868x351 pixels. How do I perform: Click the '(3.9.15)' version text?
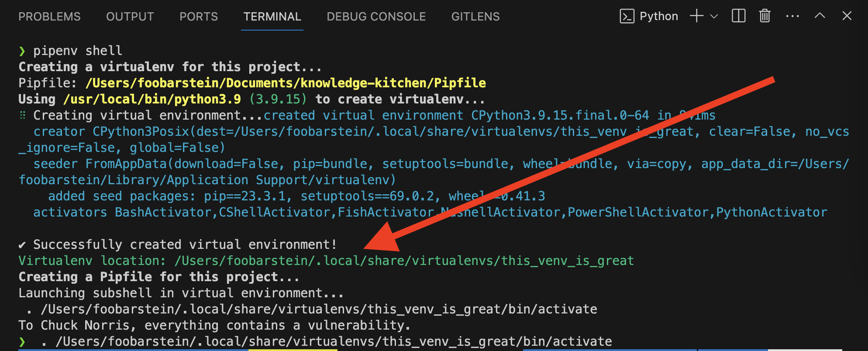coord(278,99)
